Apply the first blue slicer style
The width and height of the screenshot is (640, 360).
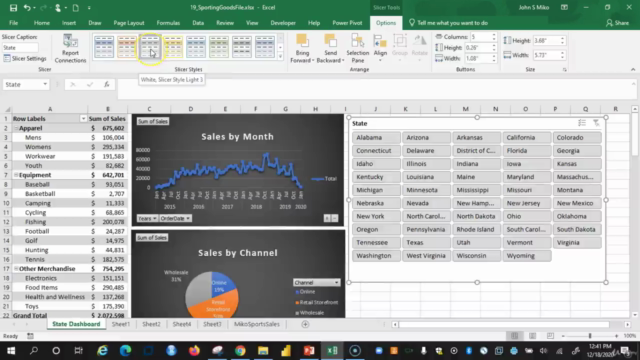[x=104, y=47]
